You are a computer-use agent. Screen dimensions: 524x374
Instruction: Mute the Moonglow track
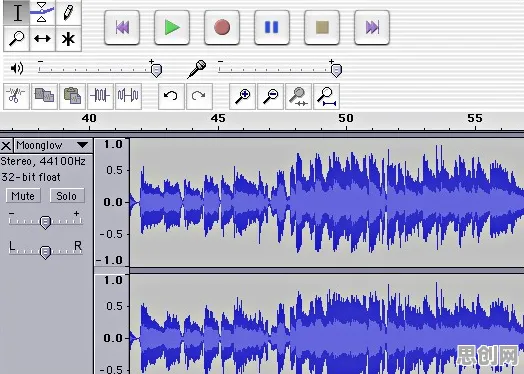pyautogui.click(x=23, y=196)
